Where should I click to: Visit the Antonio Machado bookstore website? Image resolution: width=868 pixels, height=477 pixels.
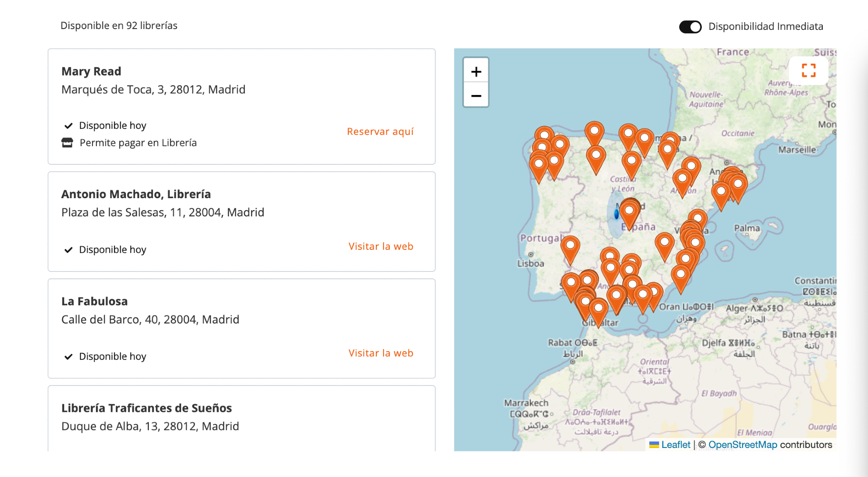(x=380, y=246)
